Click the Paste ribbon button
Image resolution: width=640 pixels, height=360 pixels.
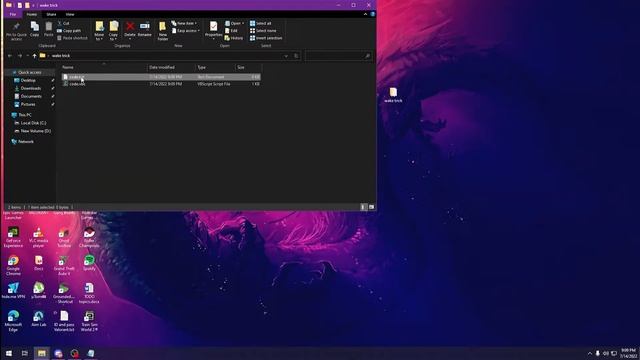coord(49,29)
